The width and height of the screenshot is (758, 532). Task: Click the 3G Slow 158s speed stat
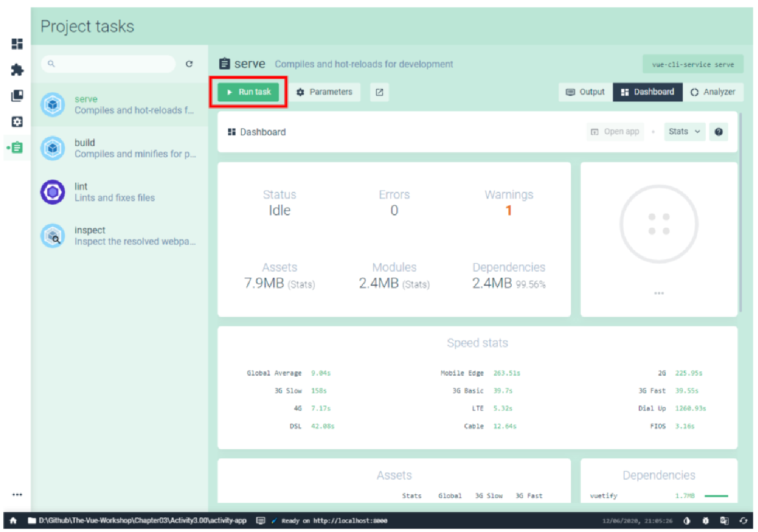point(300,391)
